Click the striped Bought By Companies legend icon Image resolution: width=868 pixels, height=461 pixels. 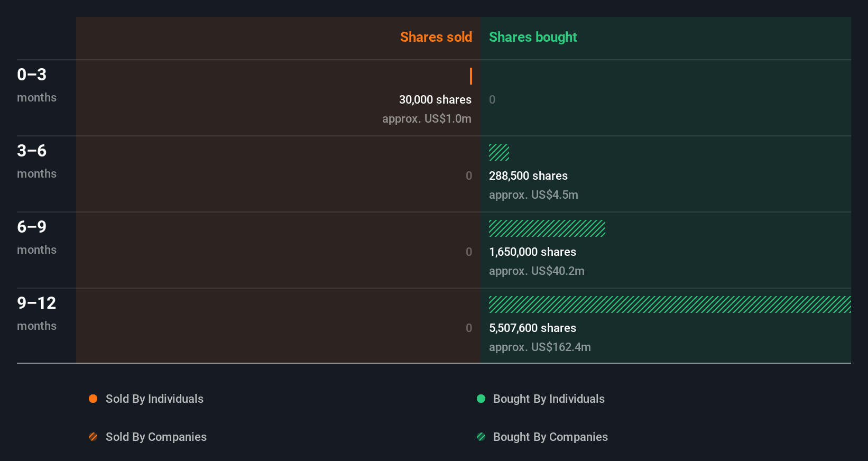point(481,437)
